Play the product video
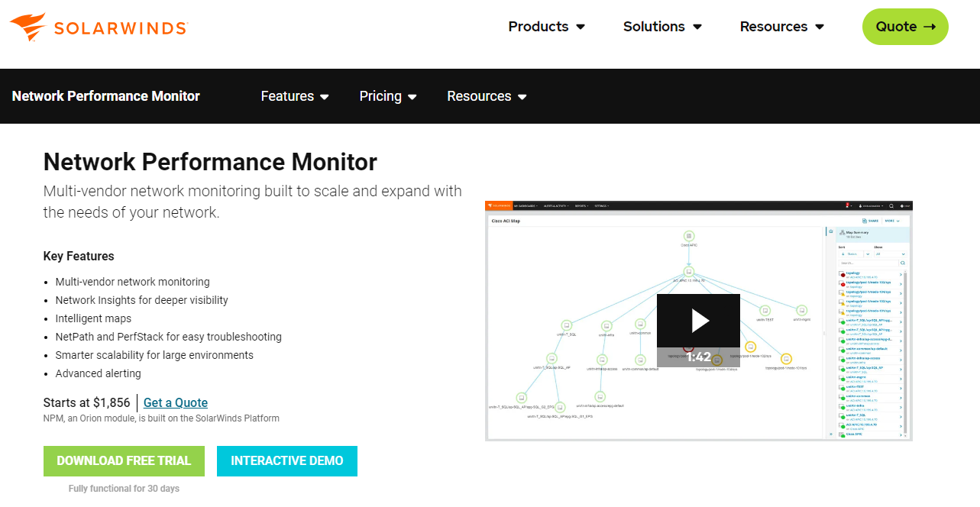The height and width of the screenshot is (507, 980). [x=699, y=321]
